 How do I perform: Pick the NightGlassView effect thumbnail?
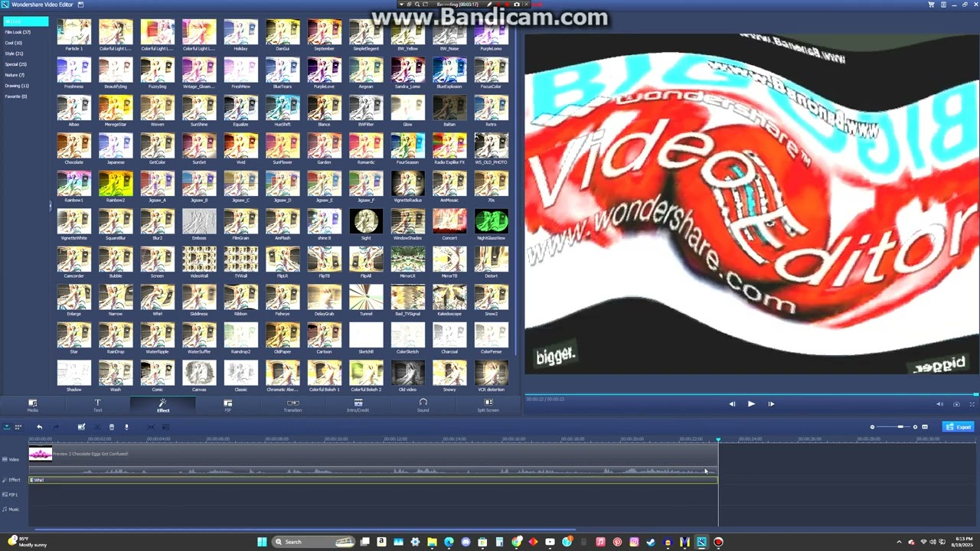tap(491, 221)
